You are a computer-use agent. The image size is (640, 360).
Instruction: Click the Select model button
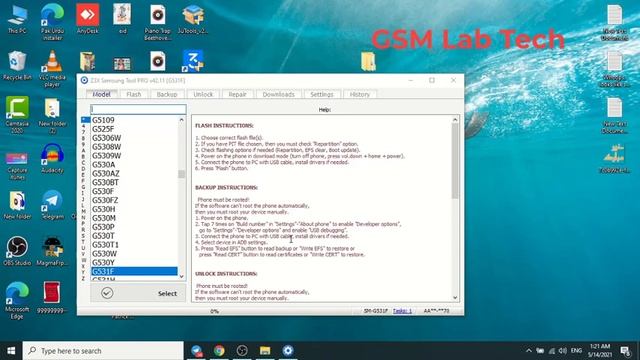coord(138,293)
